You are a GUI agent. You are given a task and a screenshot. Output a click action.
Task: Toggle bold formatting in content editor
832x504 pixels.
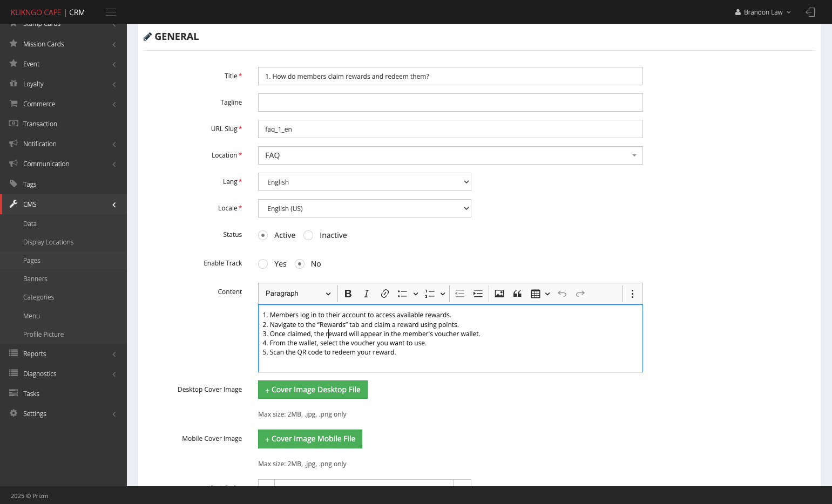tap(348, 294)
